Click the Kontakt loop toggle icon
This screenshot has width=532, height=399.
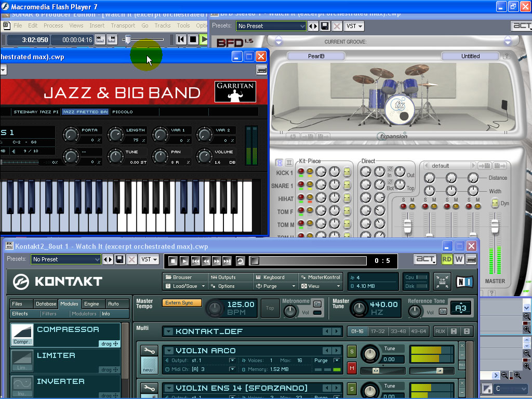pos(240,261)
